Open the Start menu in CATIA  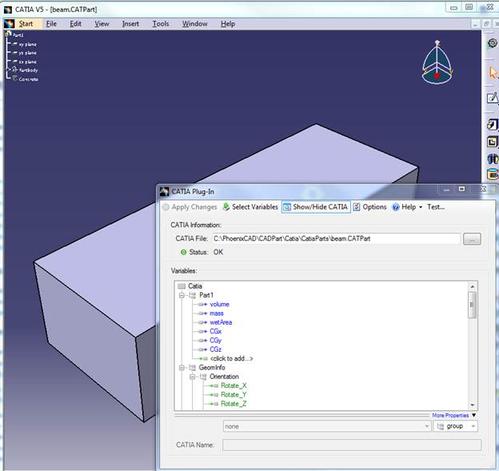[x=26, y=24]
